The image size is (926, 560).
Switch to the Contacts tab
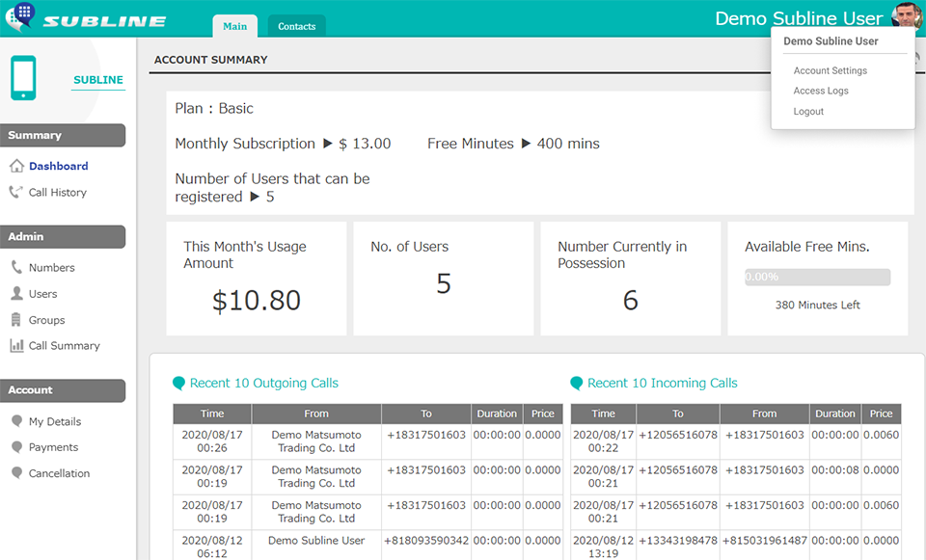[x=296, y=26]
